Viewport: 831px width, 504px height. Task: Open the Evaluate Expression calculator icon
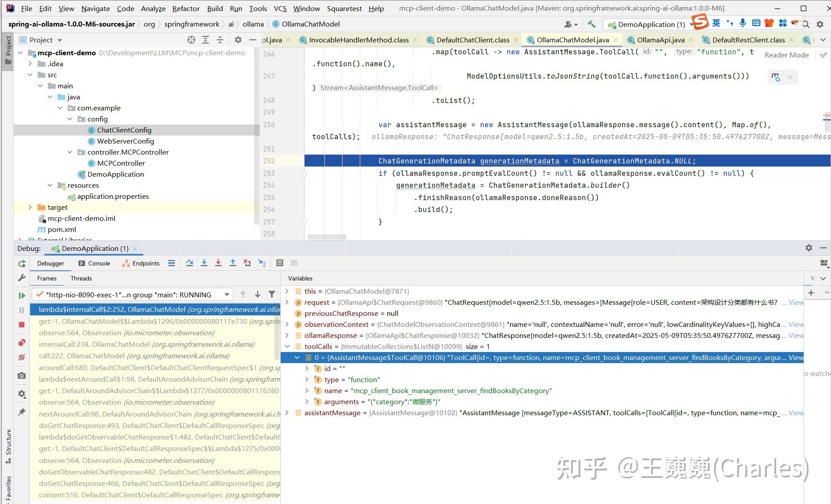280,263
